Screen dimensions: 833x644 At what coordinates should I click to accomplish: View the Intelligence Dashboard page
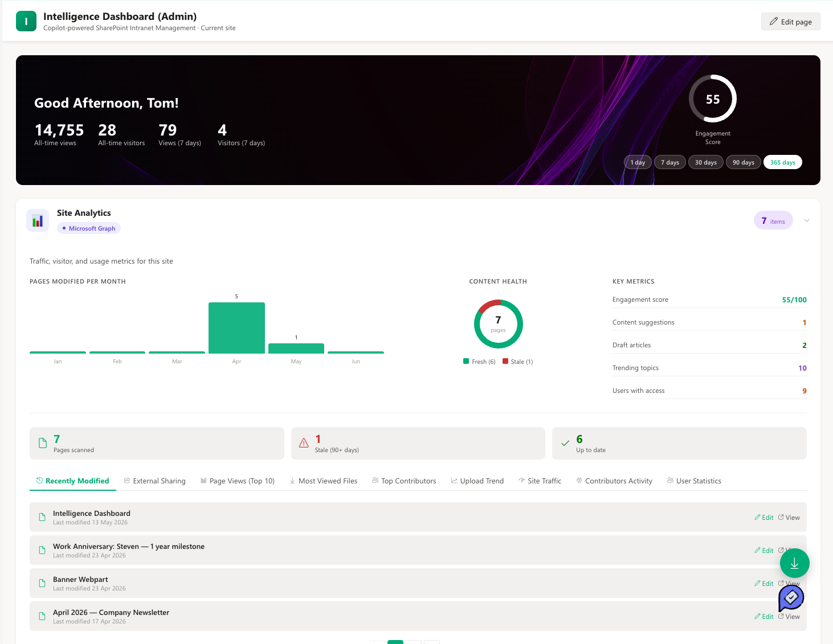point(789,518)
